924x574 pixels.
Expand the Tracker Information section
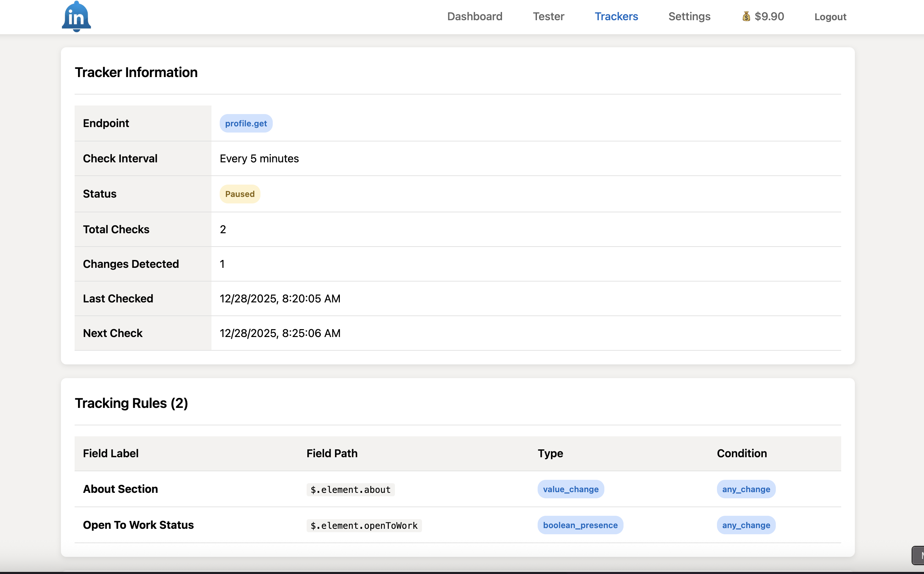pos(136,72)
